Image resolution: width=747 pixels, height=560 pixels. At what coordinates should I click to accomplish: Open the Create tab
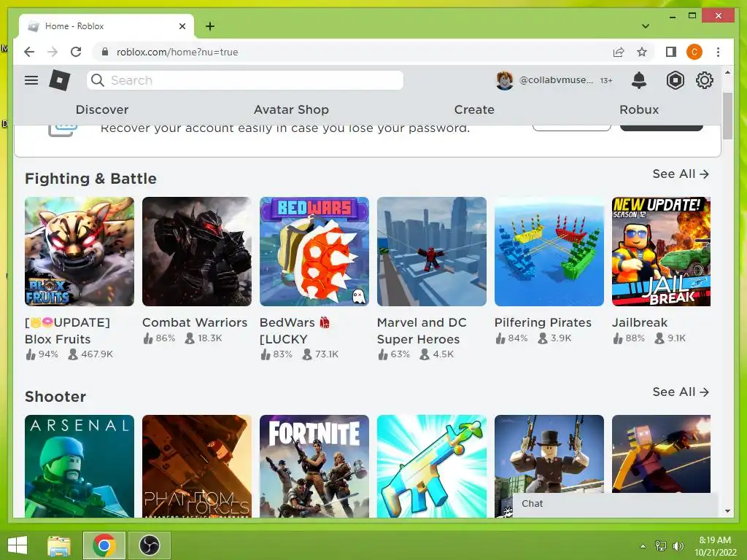[474, 109]
